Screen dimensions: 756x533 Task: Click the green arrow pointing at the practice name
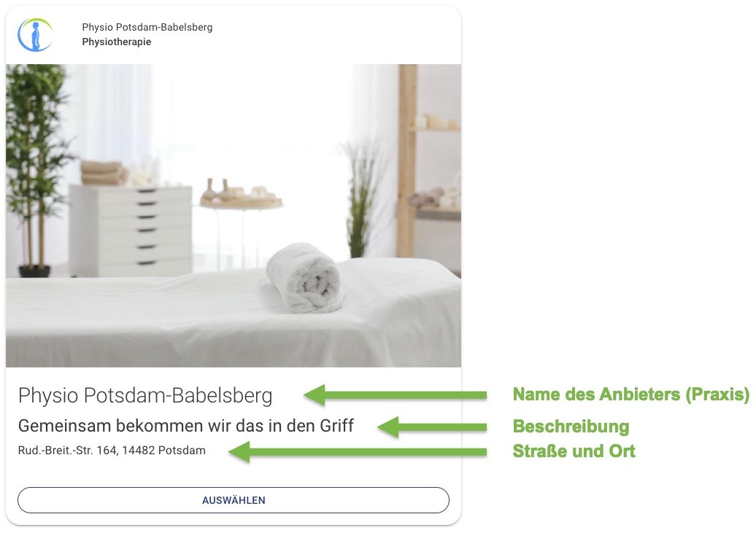pos(396,395)
